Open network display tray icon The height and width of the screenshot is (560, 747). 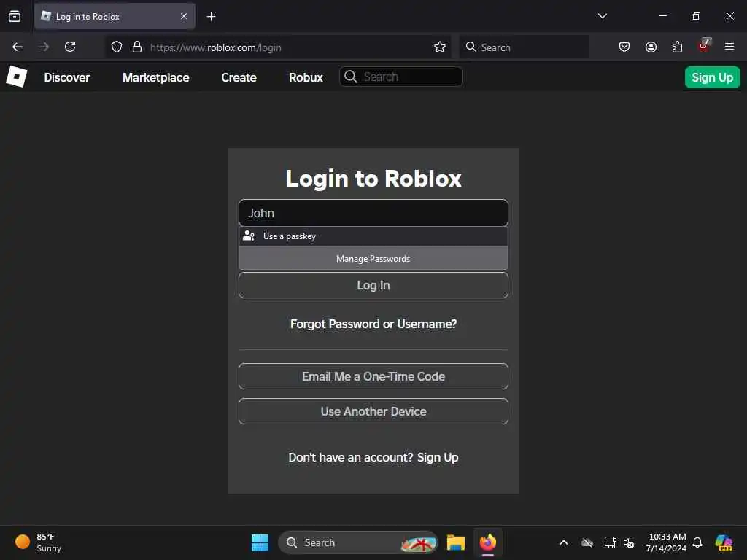tap(610, 542)
